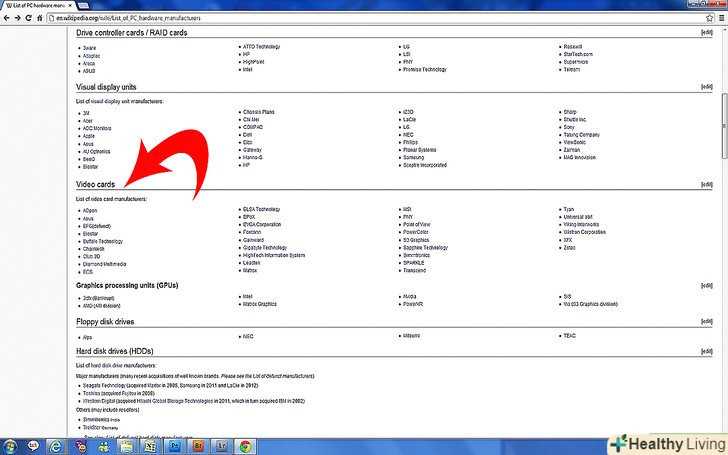Open the Chrome menu icon
The height and width of the screenshot is (455, 728).
point(722,18)
